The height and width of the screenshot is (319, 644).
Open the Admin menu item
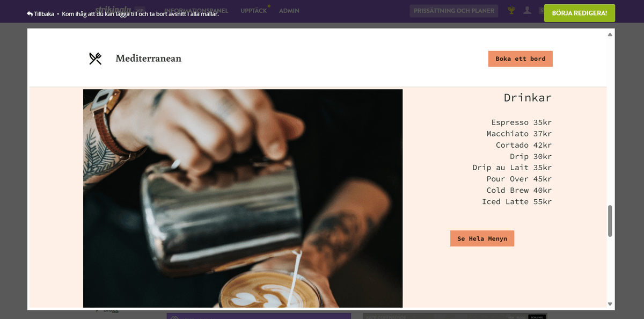click(289, 11)
